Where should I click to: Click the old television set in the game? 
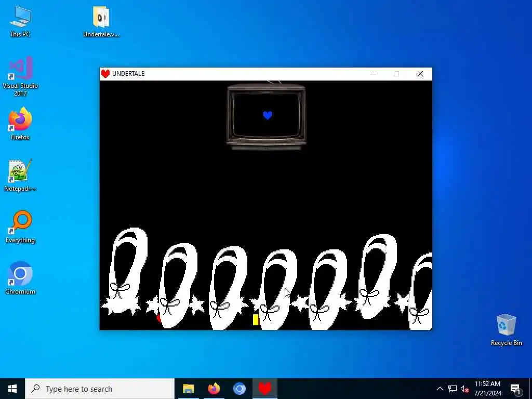point(267,116)
